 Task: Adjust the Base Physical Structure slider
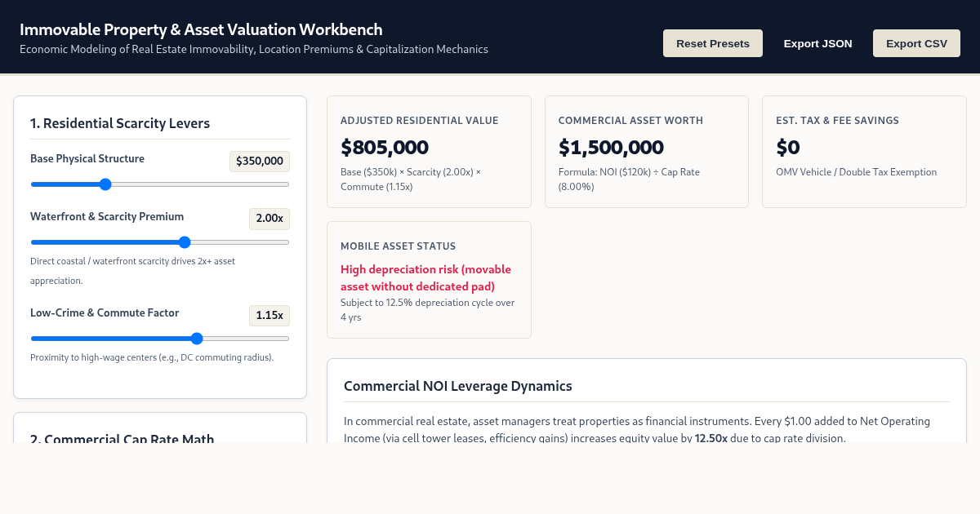[x=160, y=184]
